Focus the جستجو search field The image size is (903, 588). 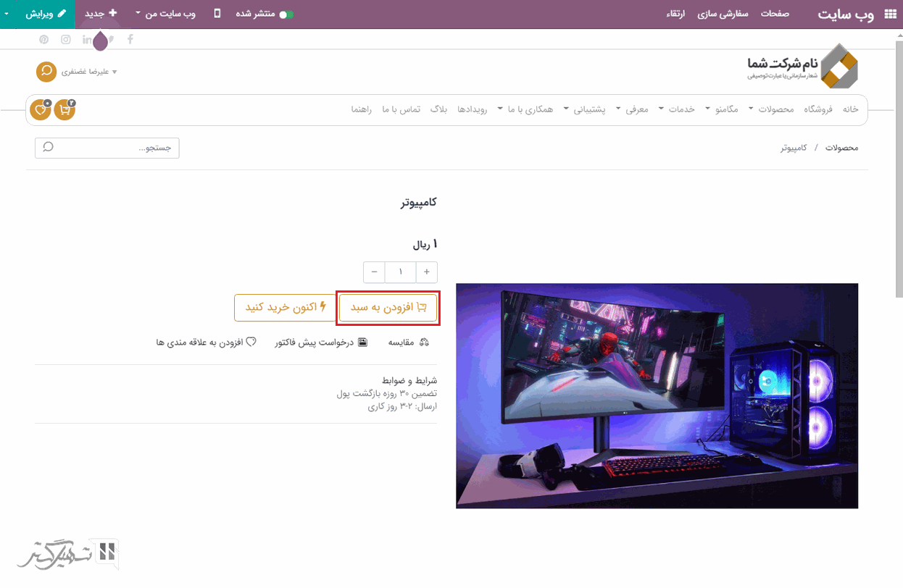pyautogui.click(x=107, y=148)
